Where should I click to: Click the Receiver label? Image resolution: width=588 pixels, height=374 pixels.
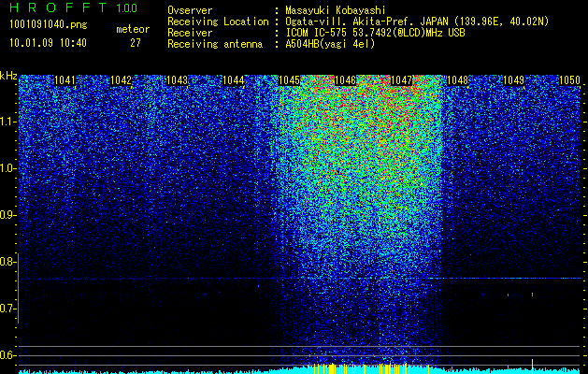click(x=190, y=33)
